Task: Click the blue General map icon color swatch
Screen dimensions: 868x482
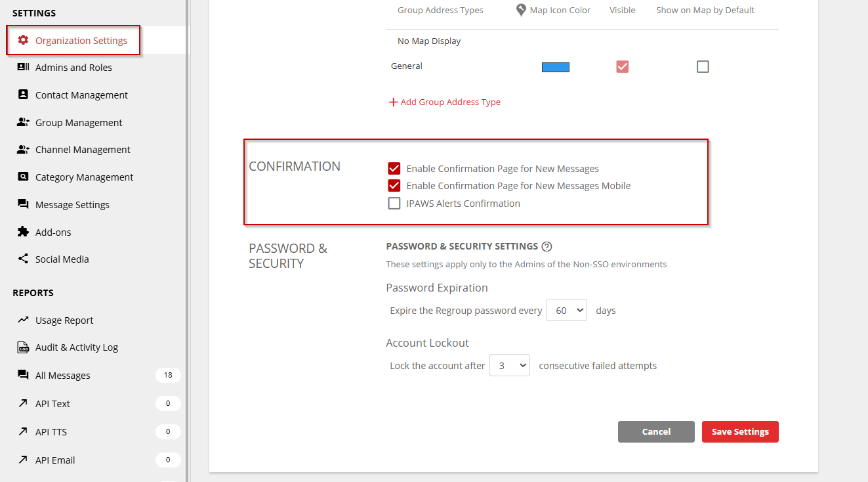Action: click(x=555, y=67)
